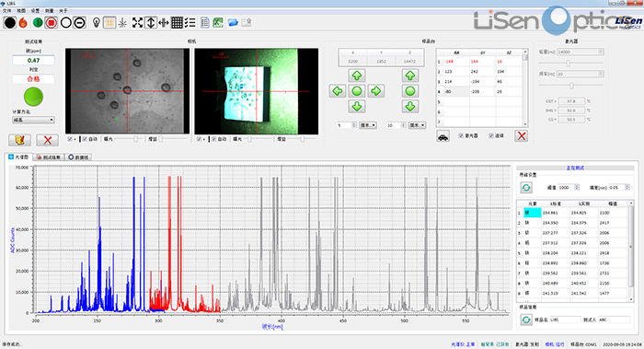This screenshot has height=349, width=644.
Task: Click the Excel export toolbar icon
Action: coord(218,23)
